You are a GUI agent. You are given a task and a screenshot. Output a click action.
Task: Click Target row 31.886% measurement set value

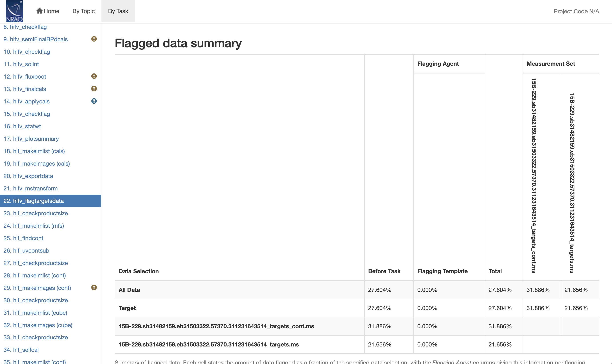coord(538,308)
